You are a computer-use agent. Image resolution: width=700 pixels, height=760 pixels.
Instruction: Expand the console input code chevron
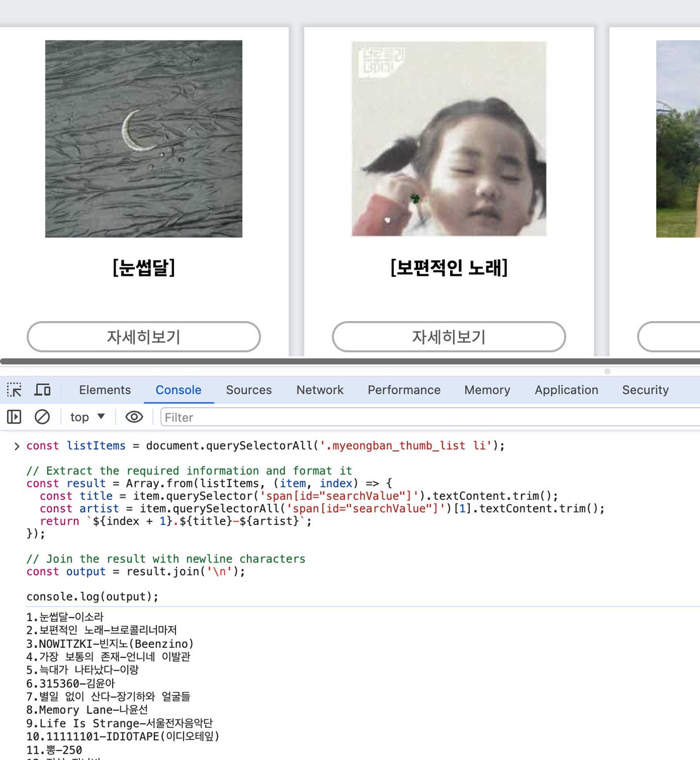tap(16, 446)
